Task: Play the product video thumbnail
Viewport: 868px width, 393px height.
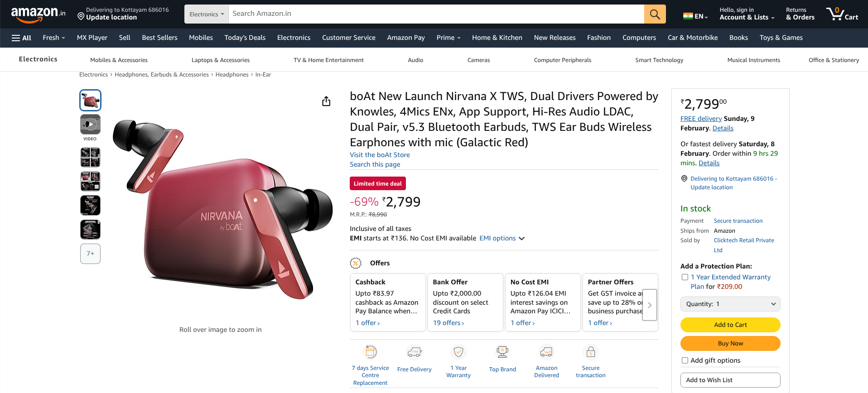Action: [x=90, y=125]
